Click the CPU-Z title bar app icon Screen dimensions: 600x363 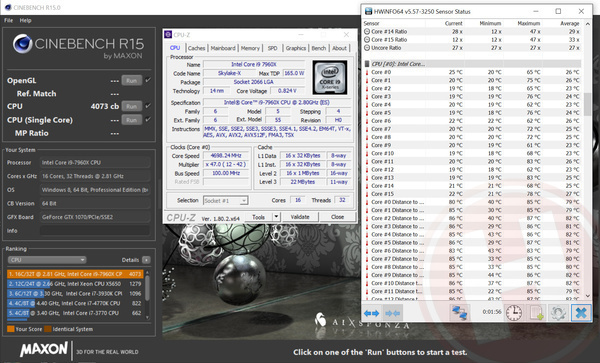pos(168,34)
